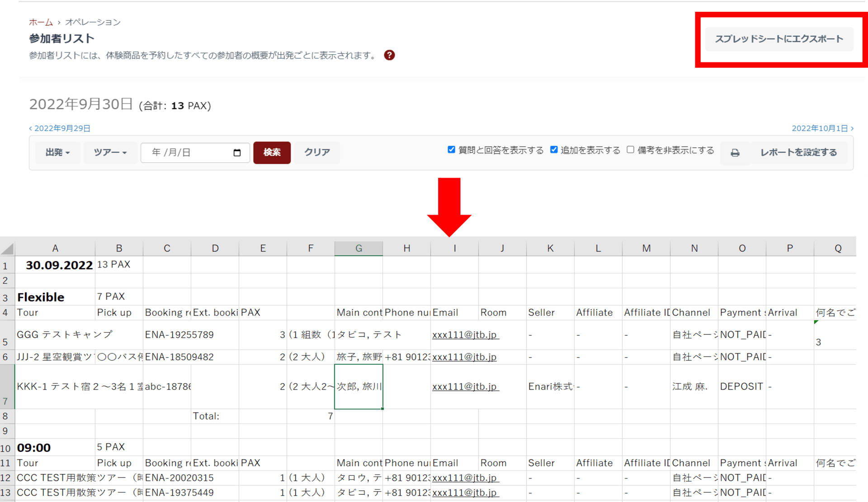Click the printer icon
Screen dimensions: 868x502
735,153
